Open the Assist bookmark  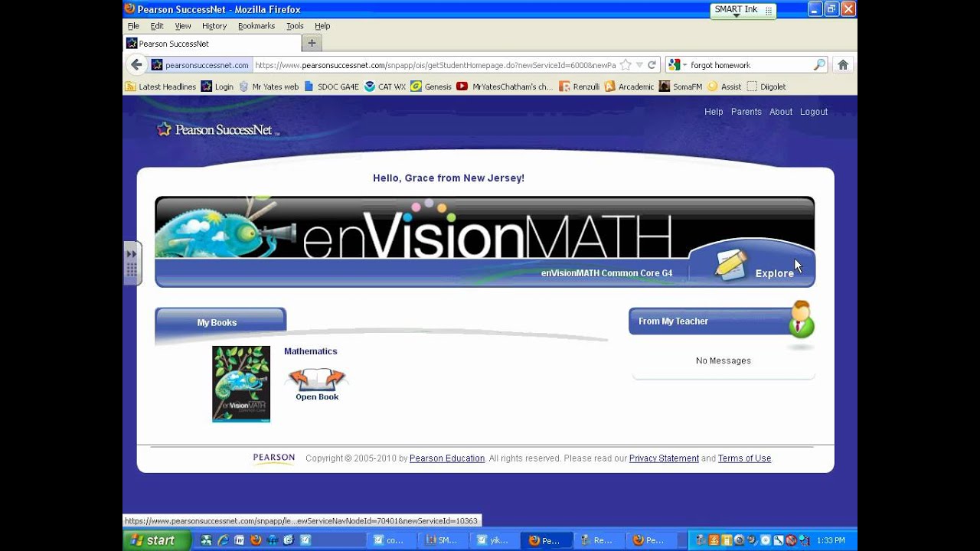[724, 86]
